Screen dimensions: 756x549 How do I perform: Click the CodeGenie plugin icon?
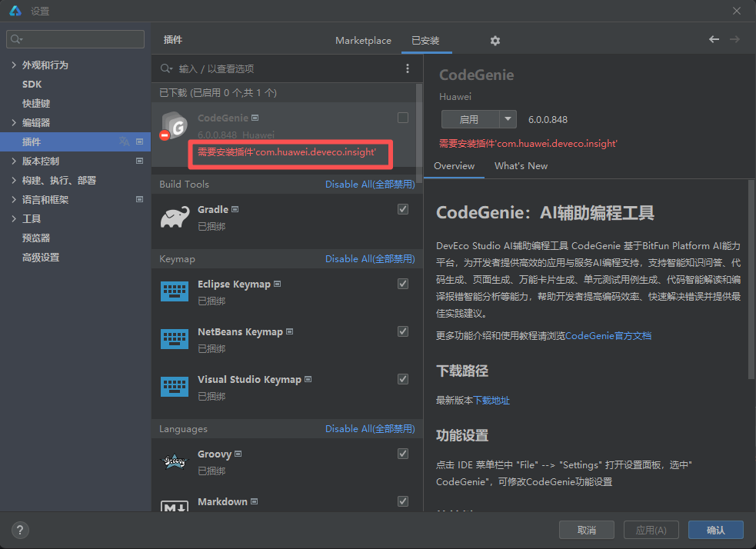[x=175, y=125]
